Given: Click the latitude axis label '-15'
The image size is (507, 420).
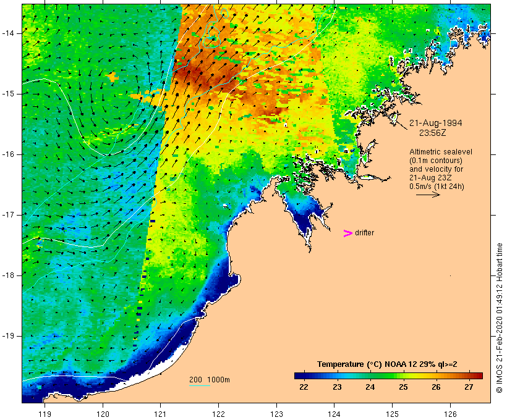Looking at the screenshot, I should pyautogui.click(x=8, y=94).
